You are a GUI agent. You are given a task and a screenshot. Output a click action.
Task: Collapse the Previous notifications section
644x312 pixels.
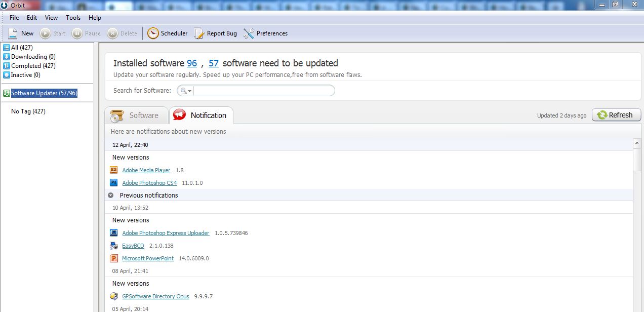point(110,195)
